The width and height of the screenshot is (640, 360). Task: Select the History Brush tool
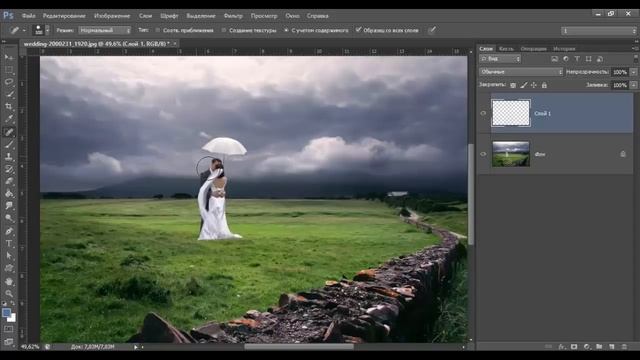point(9,169)
